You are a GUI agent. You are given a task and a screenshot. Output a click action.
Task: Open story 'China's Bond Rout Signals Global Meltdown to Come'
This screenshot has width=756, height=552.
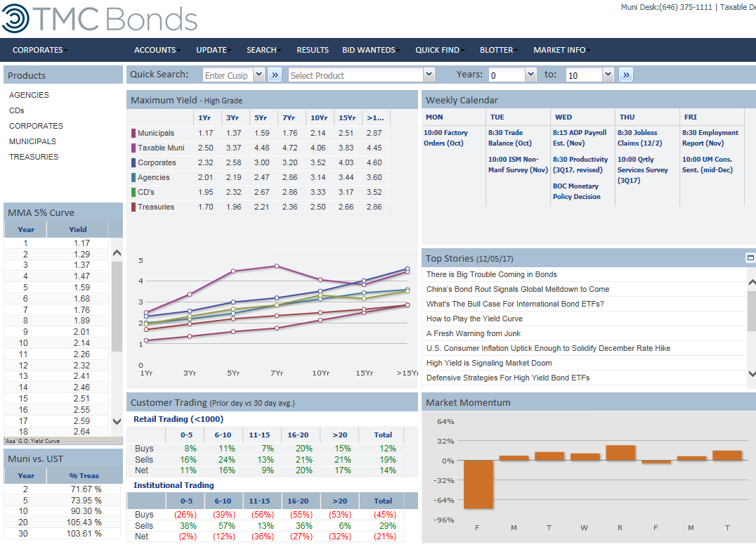(518, 289)
